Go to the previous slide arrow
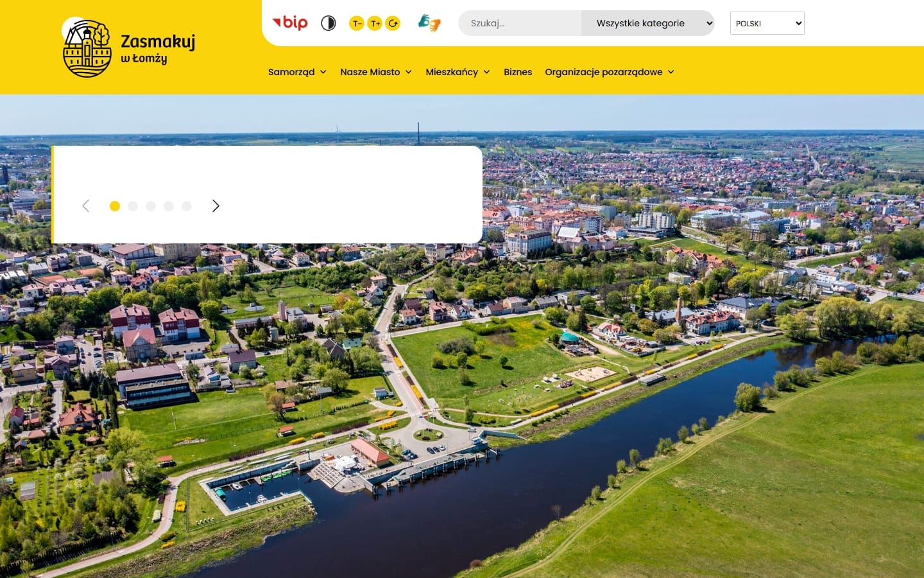Viewport: 924px width, 578px height. tap(86, 206)
